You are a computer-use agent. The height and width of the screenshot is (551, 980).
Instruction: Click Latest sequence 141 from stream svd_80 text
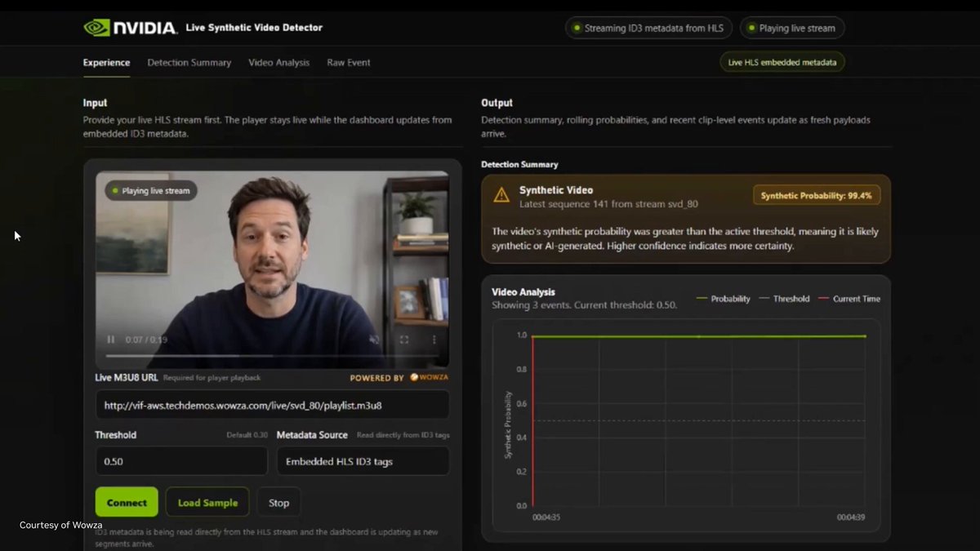click(x=608, y=204)
